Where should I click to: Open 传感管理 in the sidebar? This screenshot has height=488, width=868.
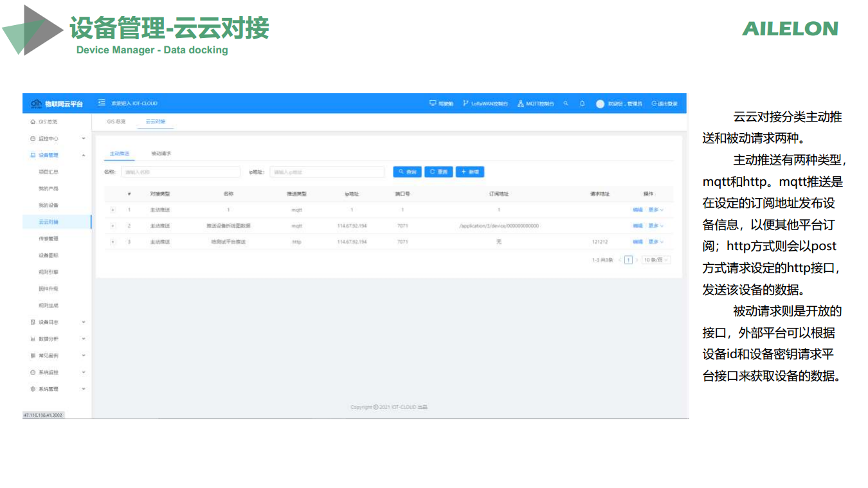pyautogui.click(x=48, y=239)
